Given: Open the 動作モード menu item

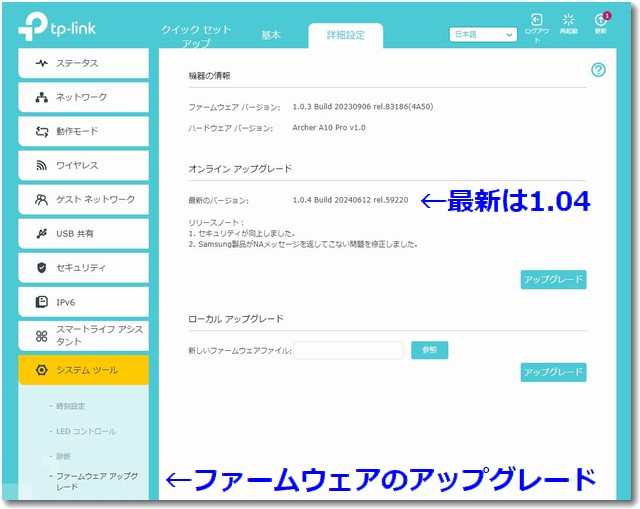Looking at the screenshot, I should click(83, 131).
